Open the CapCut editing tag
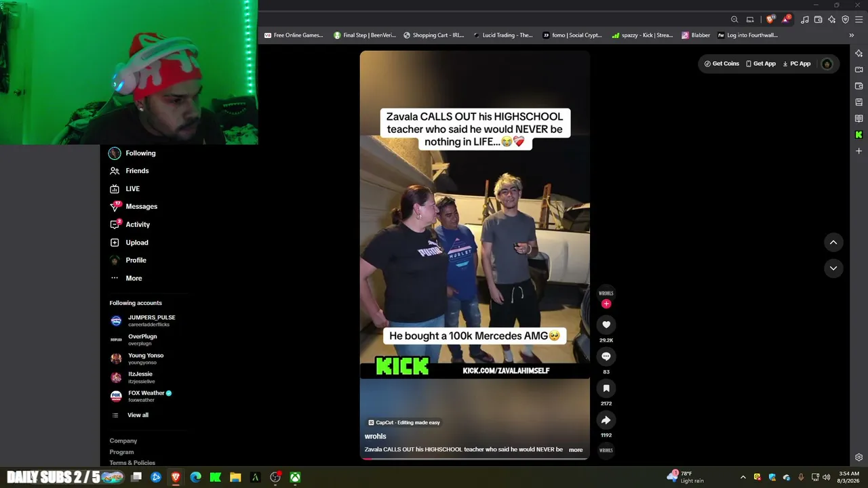Image resolution: width=868 pixels, height=488 pixels. [404, 422]
